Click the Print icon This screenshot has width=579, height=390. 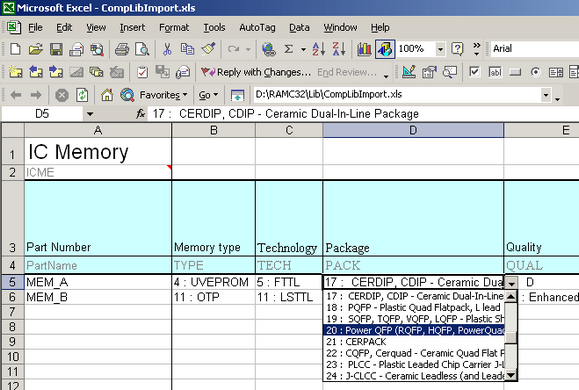[121, 49]
